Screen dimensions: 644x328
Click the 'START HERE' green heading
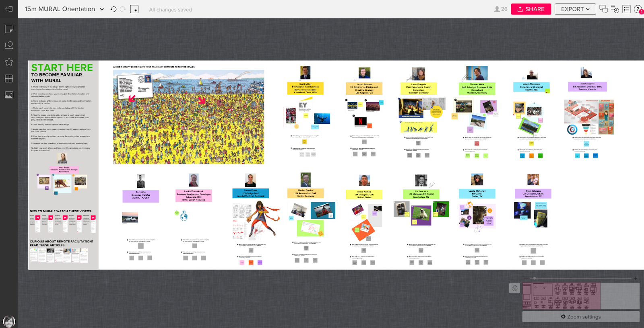(62, 68)
